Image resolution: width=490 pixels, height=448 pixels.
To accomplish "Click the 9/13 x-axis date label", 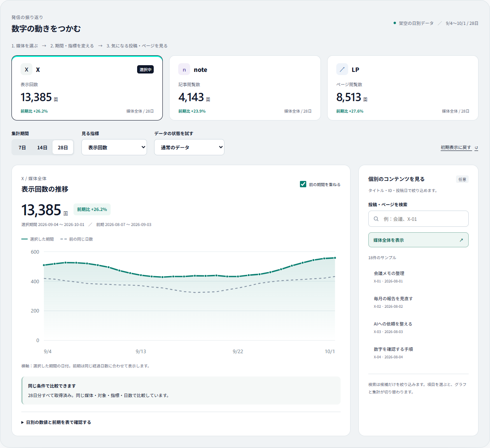I will (141, 352).
